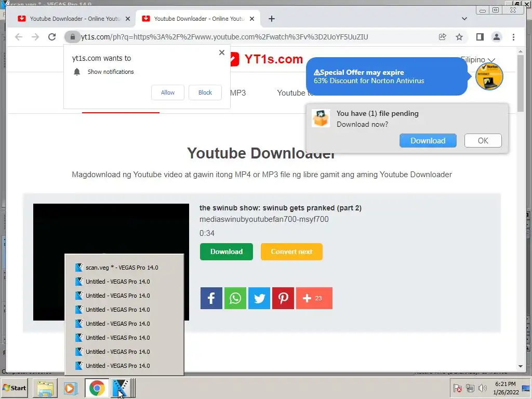Click the browser back arrow
Screen dimensions: 532x399
(x=19, y=37)
